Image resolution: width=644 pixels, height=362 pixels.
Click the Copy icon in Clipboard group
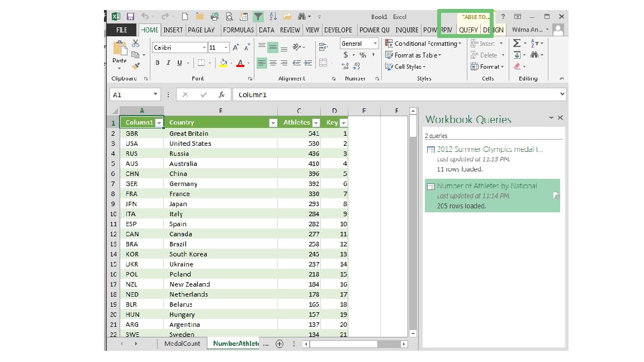[135, 55]
